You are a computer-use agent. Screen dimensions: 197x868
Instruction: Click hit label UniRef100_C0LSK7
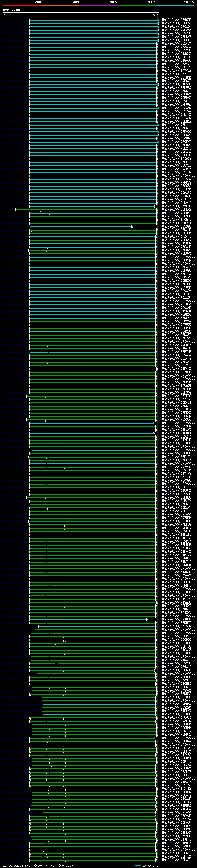pyautogui.click(x=177, y=115)
